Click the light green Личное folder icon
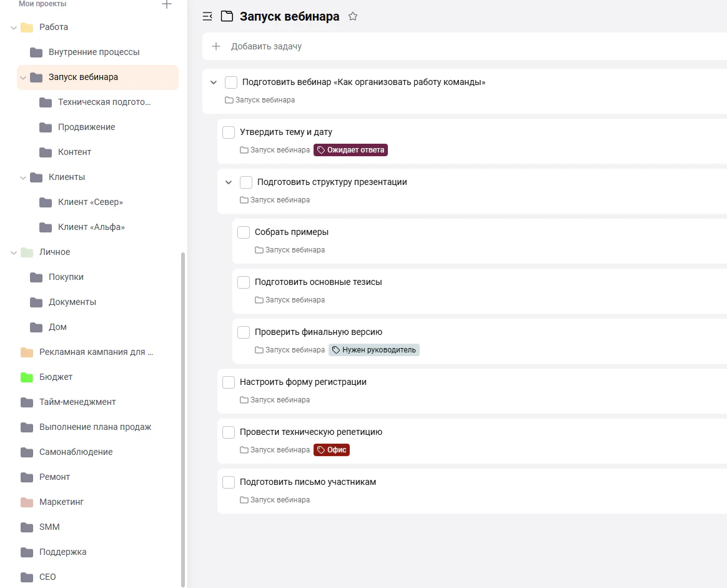727x588 pixels. click(27, 252)
